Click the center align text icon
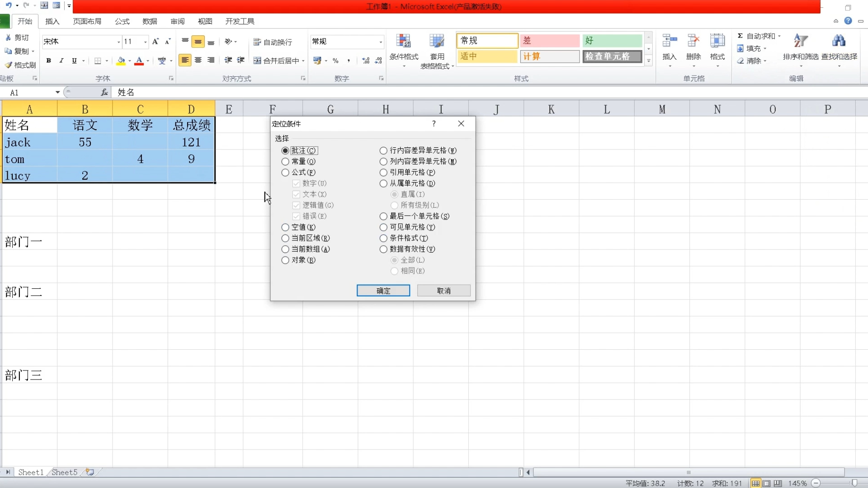This screenshot has height=488, width=868. [x=198, y=60]
